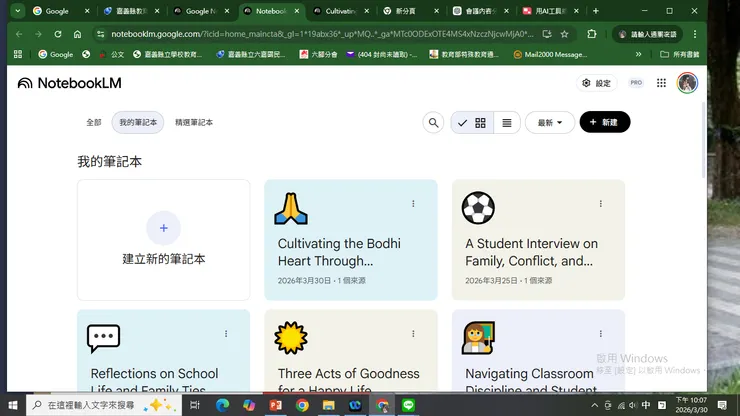Select the 精選筆記本 tab
Screen dimensions: 740x416
click(x=194, y=122)
